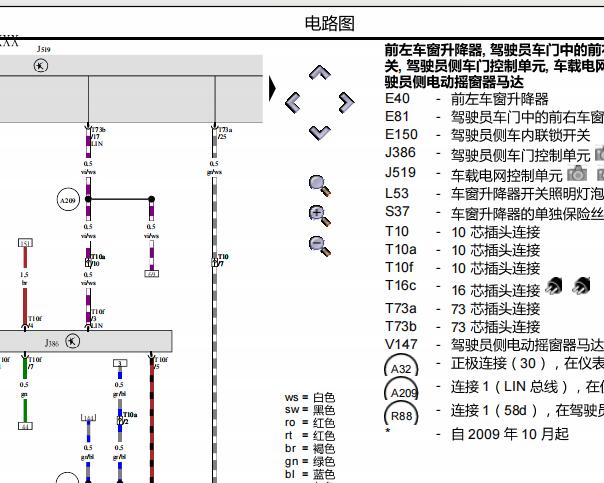Click the T73a /25 connector label

click(x=225, y=133)
